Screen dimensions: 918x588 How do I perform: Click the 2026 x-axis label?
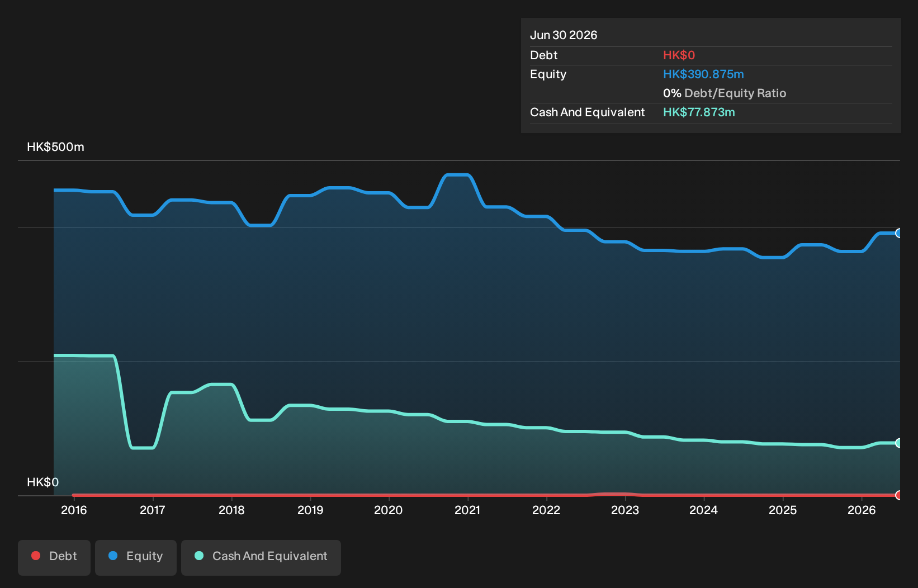pos(862,510)
